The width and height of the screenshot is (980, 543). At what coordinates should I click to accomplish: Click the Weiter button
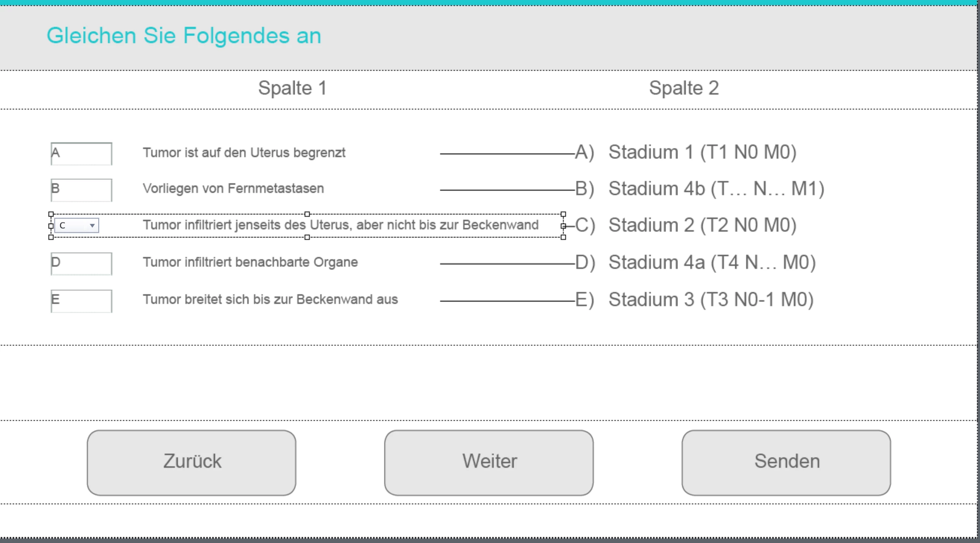[489, 463]
